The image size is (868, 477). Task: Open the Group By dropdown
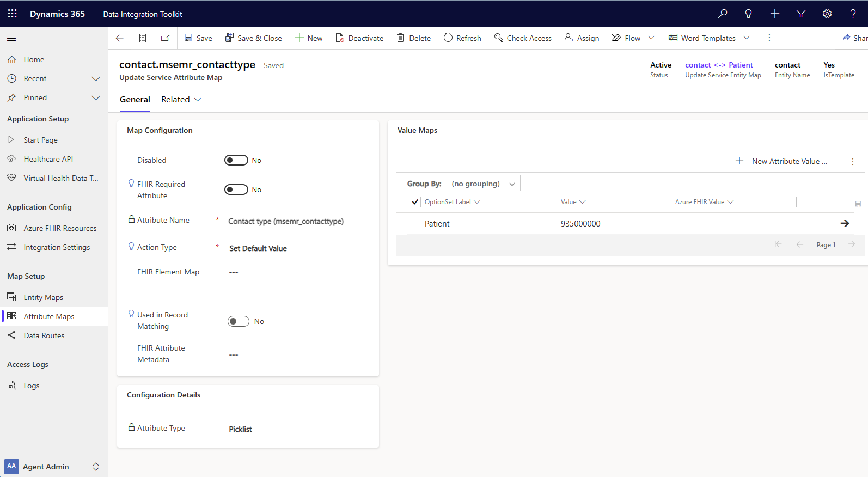(483, 184)
